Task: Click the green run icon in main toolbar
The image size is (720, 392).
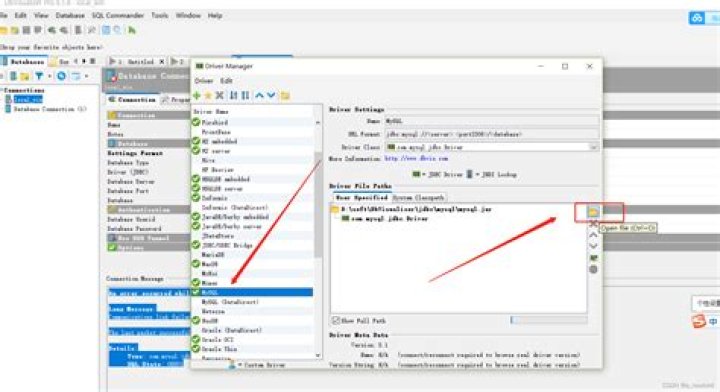Action: [132, 30]
